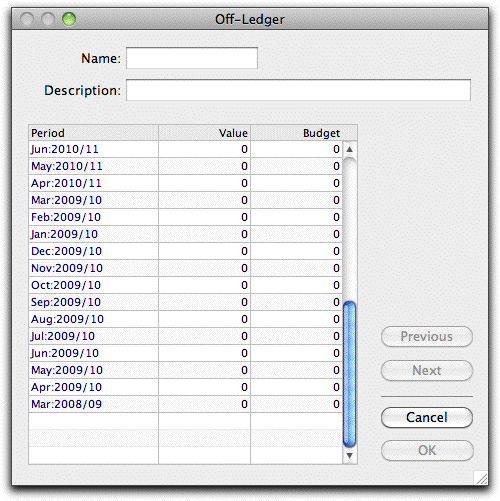This screenshot has width=500, height=501.
Task: Click the scrollbar down arrow
Action: [x=349, y=455]
